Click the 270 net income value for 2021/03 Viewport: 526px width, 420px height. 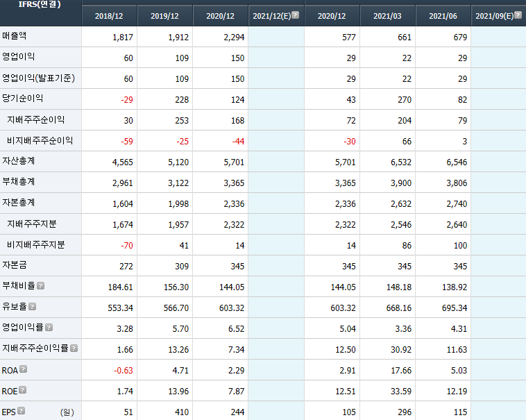click(405, 100)
